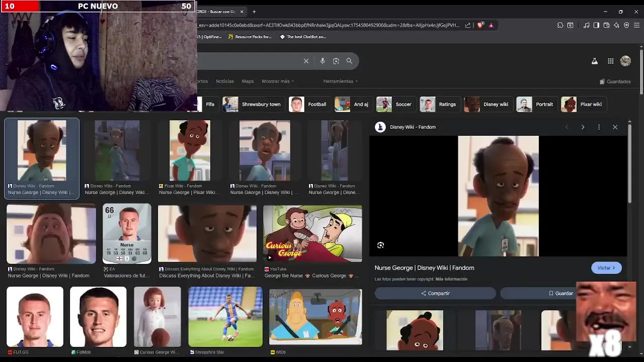Open a new browser tab
Viewport: 644px width, 362px height.
(x=254, y=12)
